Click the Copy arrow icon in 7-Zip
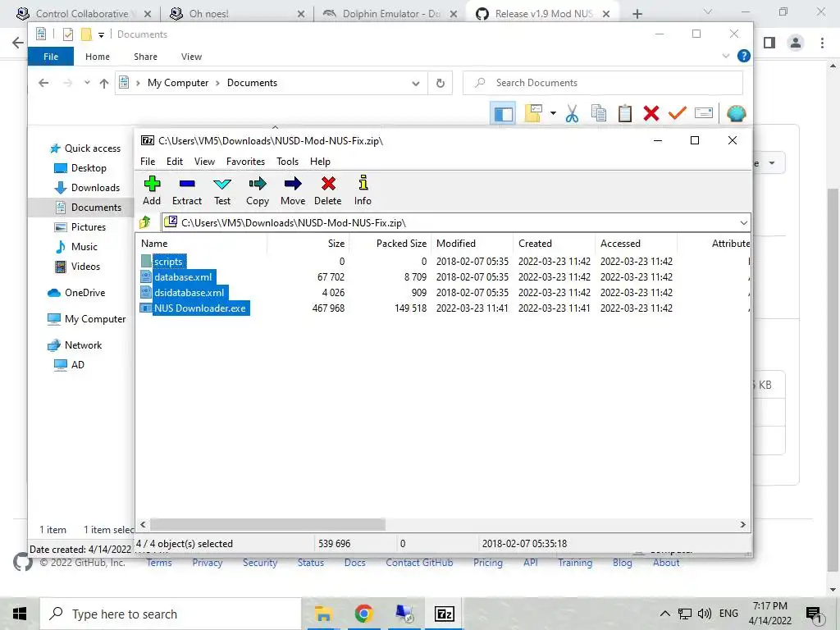 pos(257,190)
